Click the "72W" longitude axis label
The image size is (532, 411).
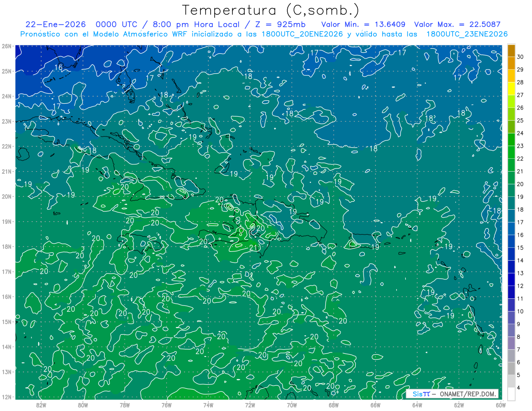coord(250,405)
